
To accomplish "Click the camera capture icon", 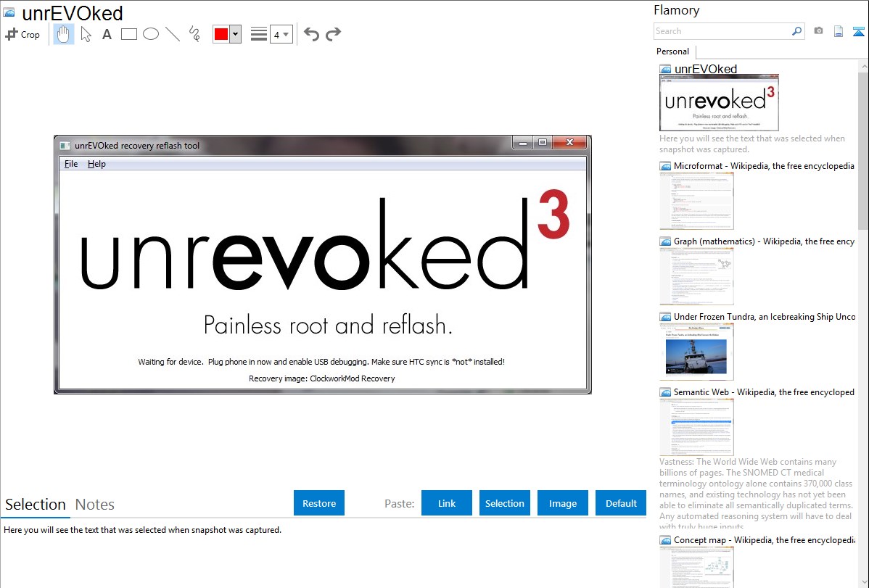I will click(x=818, y=31).
